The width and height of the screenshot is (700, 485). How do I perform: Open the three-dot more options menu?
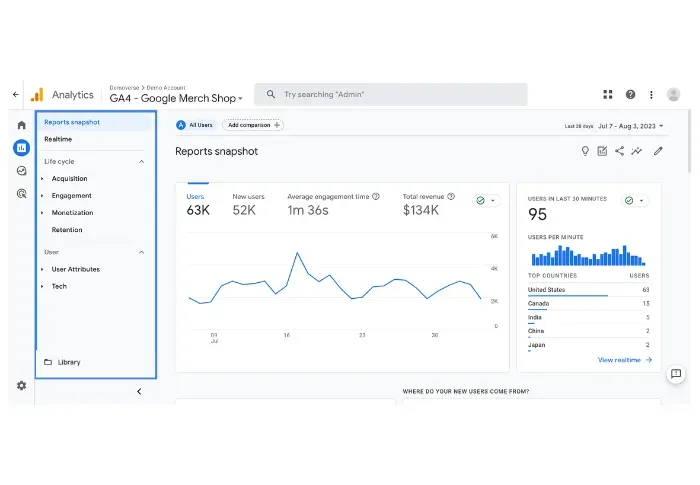click(x=651, y=95)
